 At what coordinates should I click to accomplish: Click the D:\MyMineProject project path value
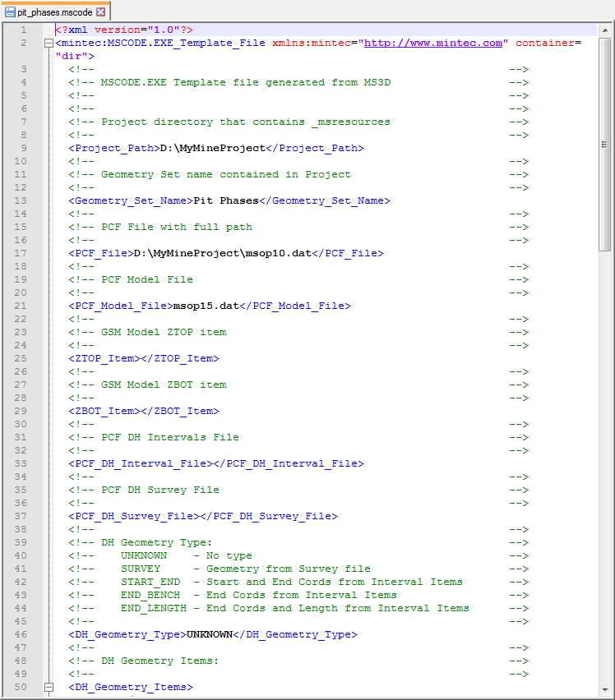click(x=213, y=148)
